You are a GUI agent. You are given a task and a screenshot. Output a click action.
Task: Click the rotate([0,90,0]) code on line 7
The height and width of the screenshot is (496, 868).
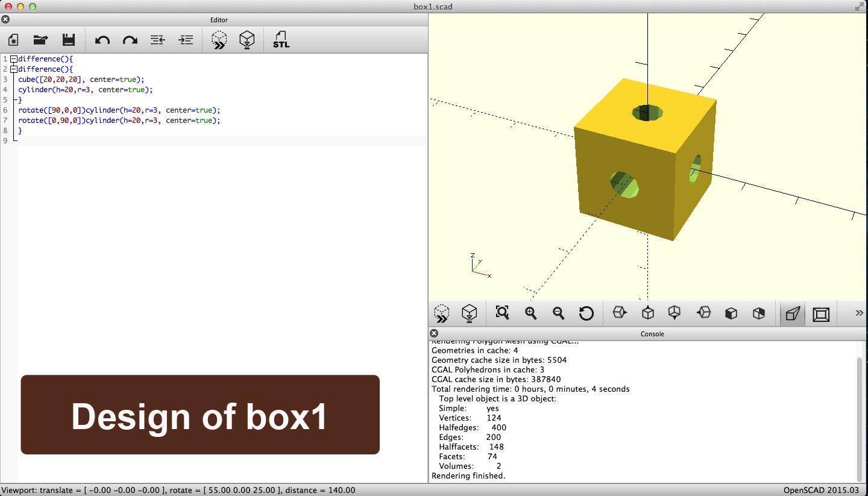119,121
